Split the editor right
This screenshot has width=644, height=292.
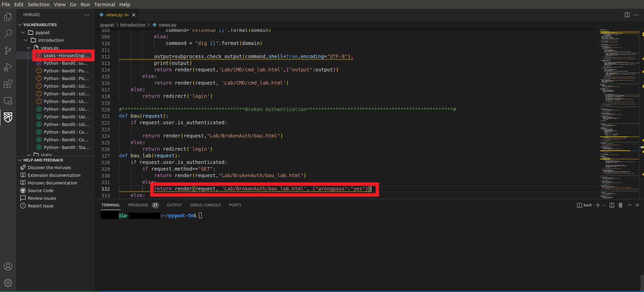627,15
